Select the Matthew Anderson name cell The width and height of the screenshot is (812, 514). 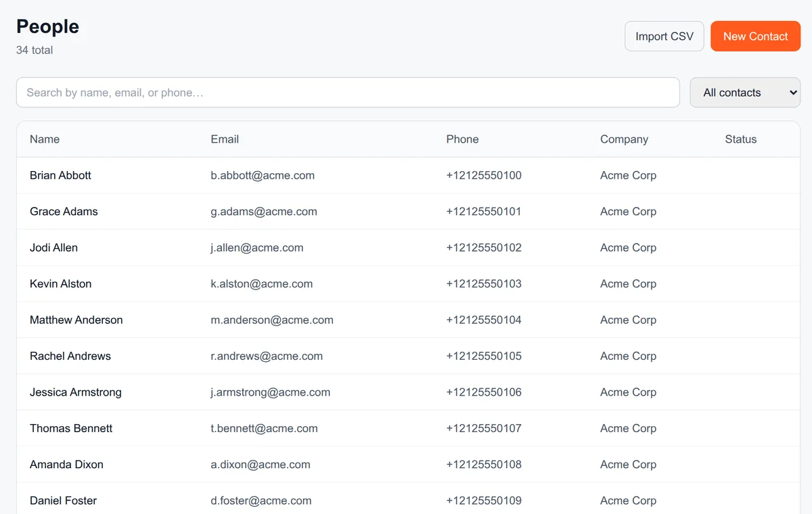(x=76, y=320)
